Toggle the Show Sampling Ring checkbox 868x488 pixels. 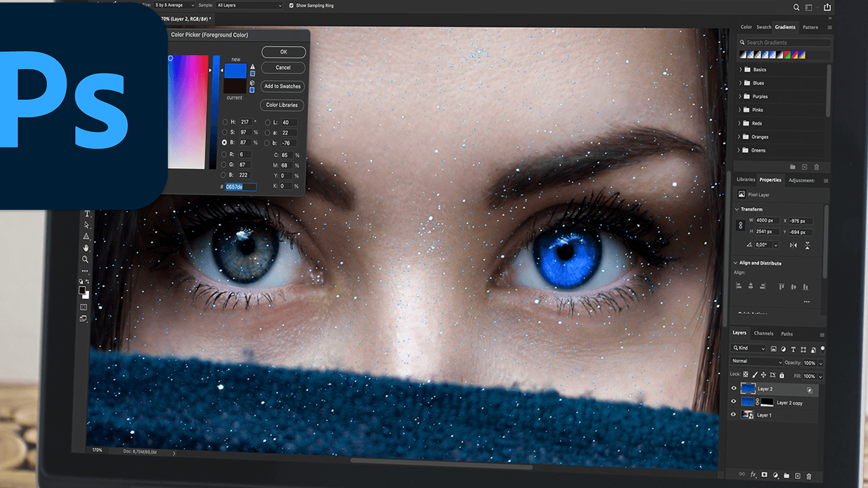point(291,6)
